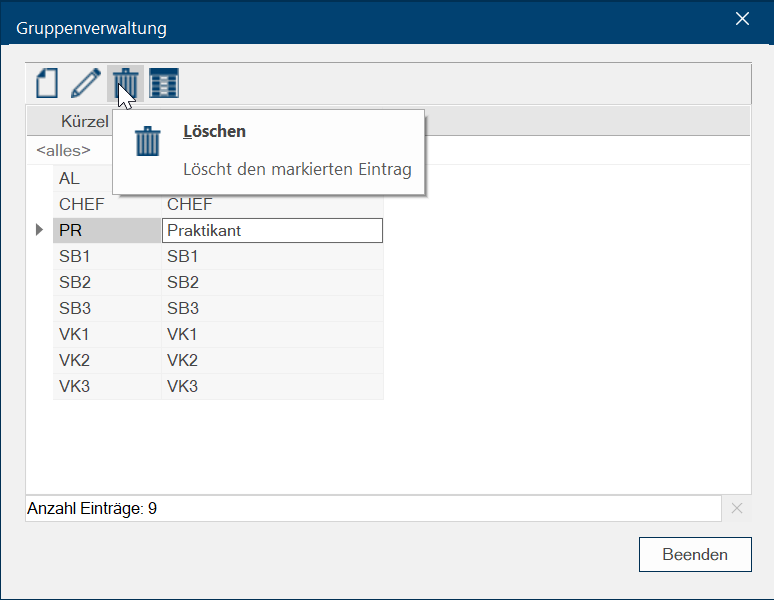
Task: Select the VK1 group row
Action: coord(106,334)
